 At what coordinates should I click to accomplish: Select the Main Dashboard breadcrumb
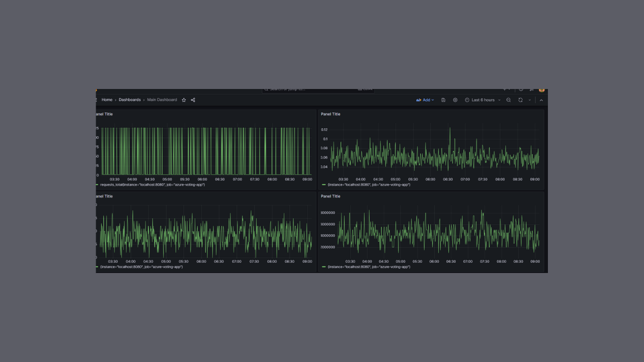coord(162,100)
